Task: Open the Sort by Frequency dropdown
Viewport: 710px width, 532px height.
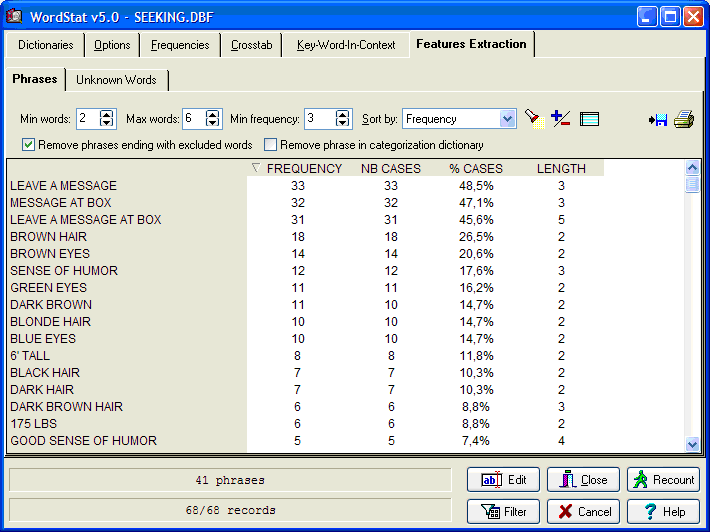Action: pos(507,119)
